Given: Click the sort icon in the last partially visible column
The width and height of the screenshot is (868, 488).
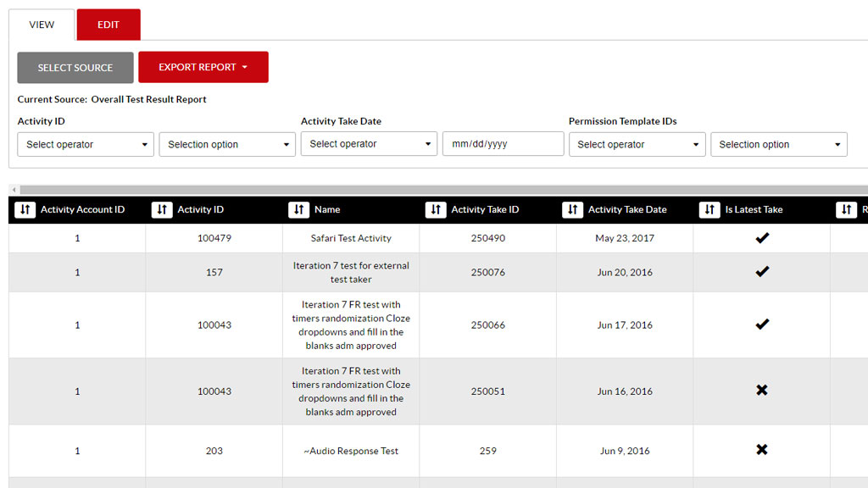Looking at the screenshot, I should coord(846,210).
